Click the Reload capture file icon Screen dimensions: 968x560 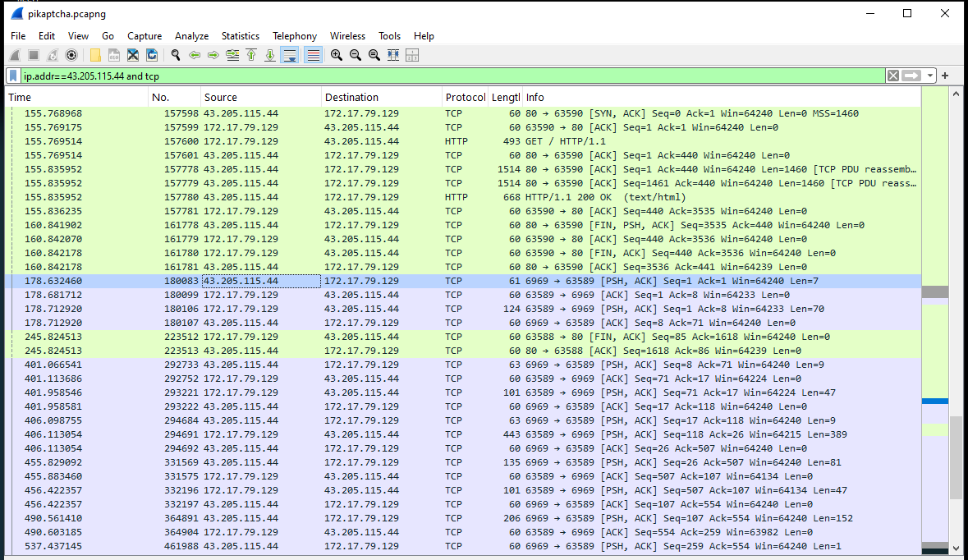pyautogui.click(x=152, y=56)
